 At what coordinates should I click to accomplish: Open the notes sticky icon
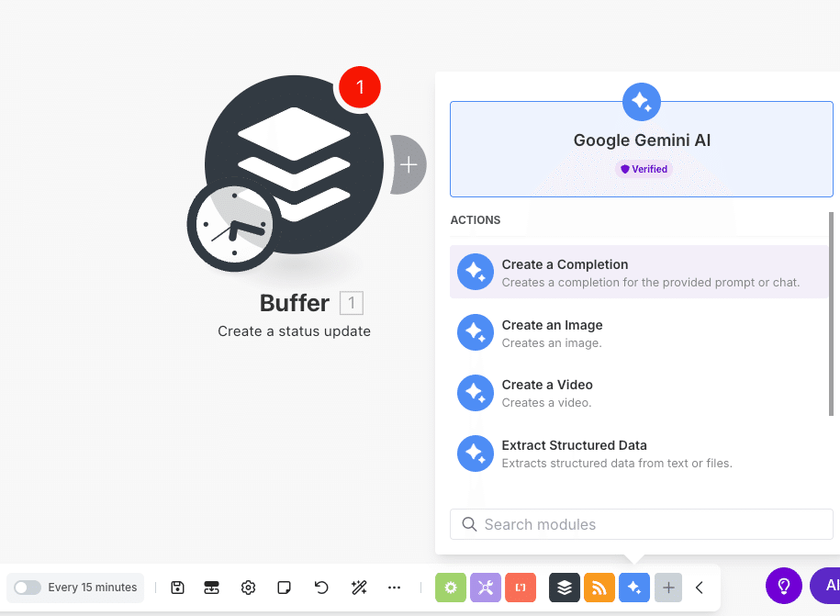284,588
